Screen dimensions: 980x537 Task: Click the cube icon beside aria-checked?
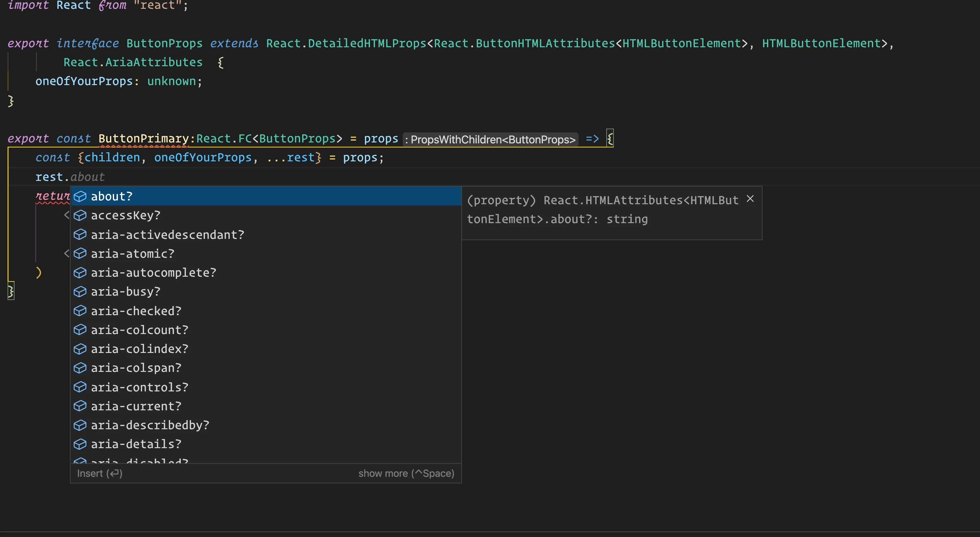point(80,311)
